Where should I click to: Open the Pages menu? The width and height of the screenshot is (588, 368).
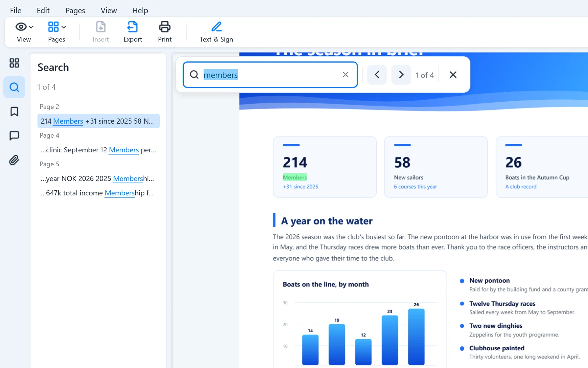coord(75,10)
